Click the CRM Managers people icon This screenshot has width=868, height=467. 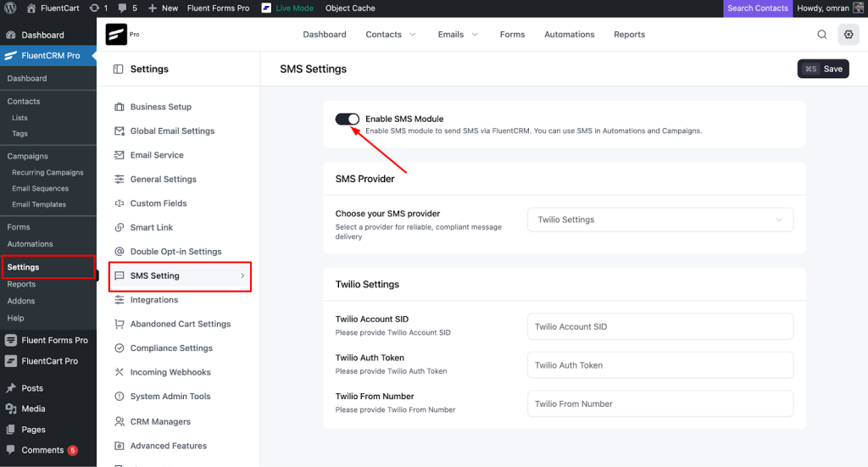(x=120, y=421)
